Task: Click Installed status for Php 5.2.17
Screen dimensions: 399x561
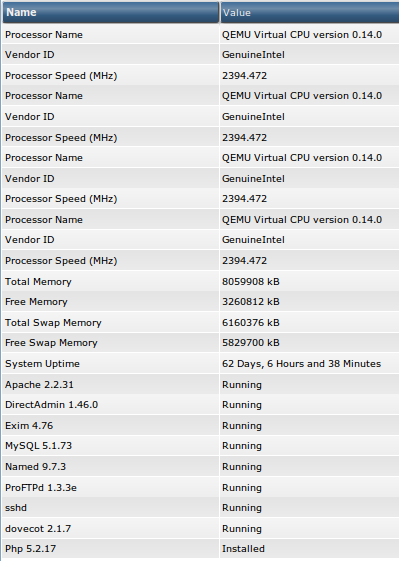Action: click(243, 548)
